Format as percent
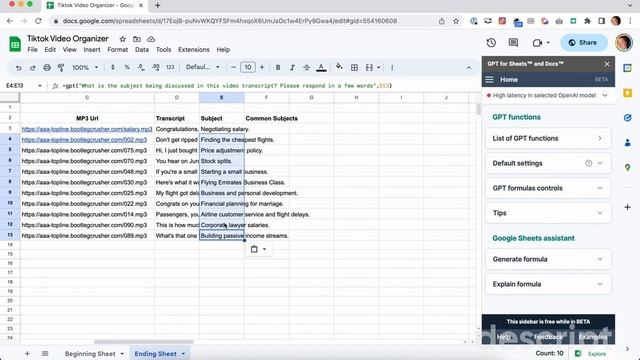Viewport: 640px width, 360px height. [127, 67]
